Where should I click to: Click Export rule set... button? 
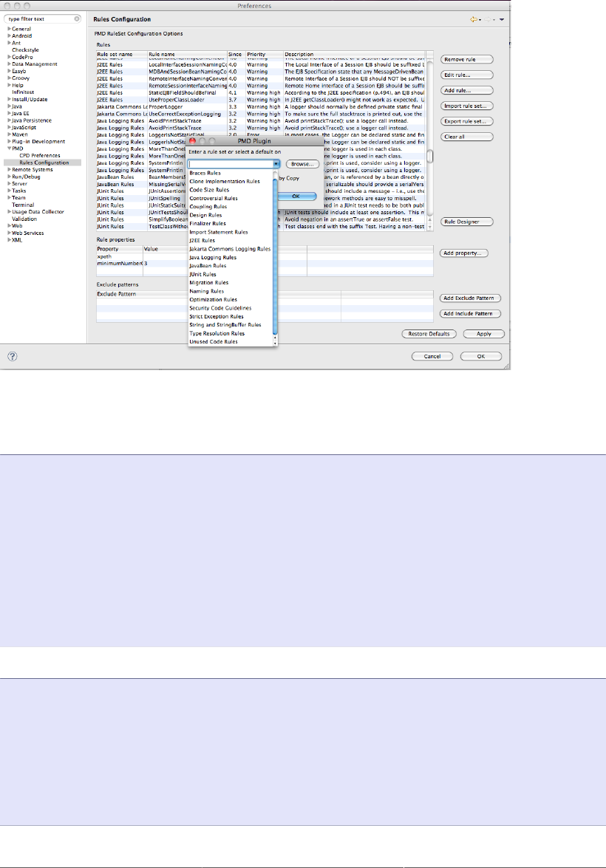[467, 121]
